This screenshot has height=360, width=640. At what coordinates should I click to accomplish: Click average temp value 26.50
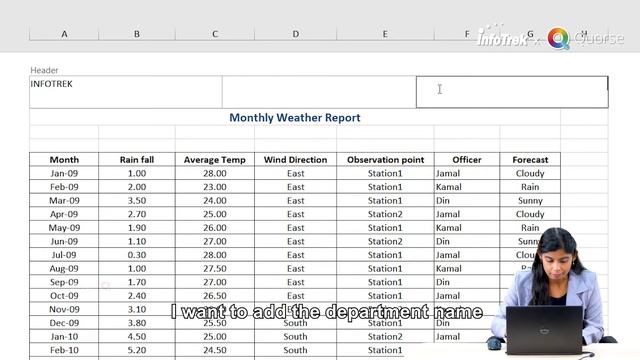click(x=215, y=296)
